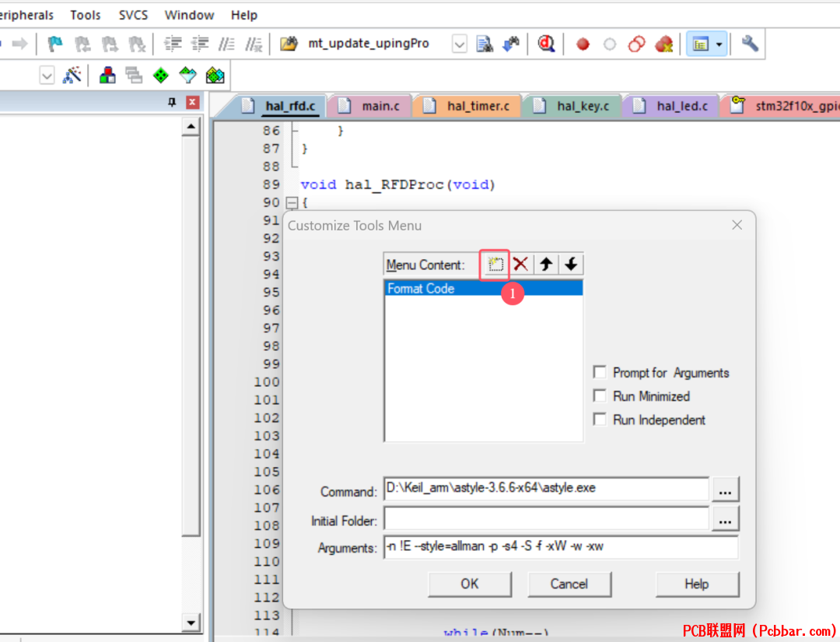Switch to the hal_led.c tab

672,106
